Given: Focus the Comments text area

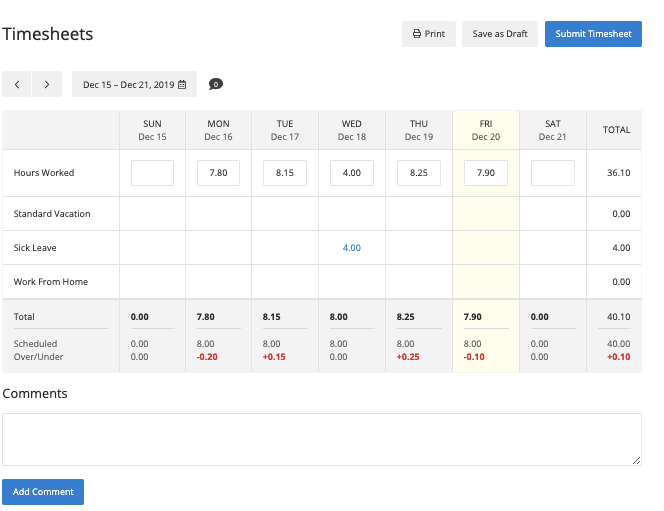Looking at the screenshot, I should pos(321,439).
